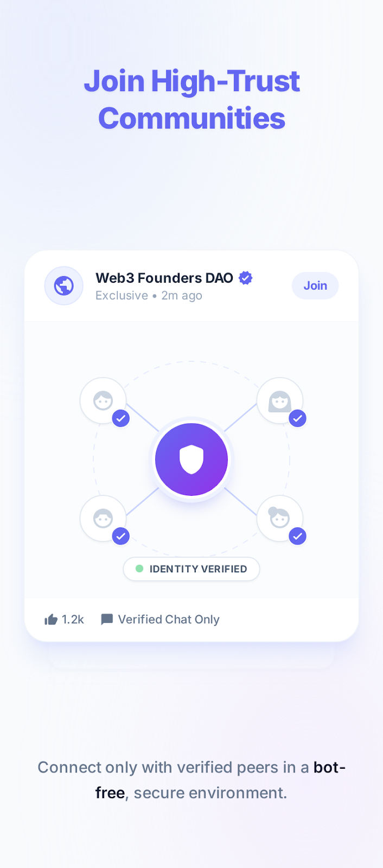The height and width of the screenshot is (868, 383).
Task: Open the Web3 Founders DAO community name
Action: click(164, 278)
